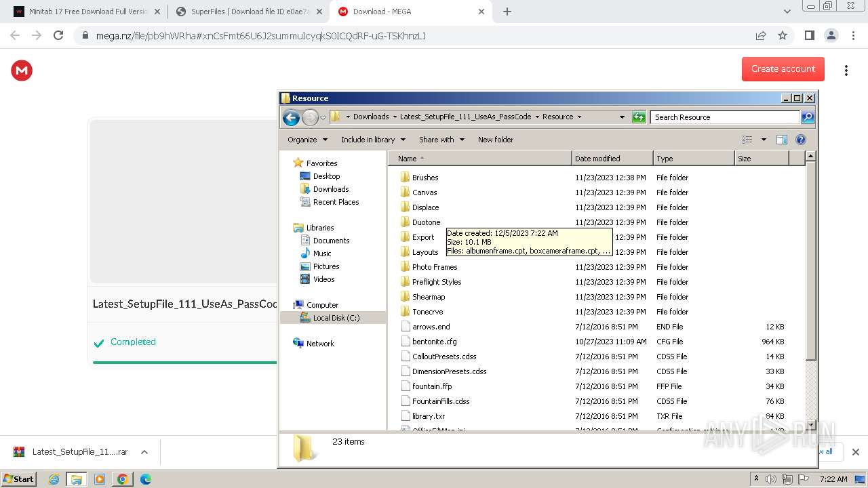The image size is (868, 488).
Task: Click the Resource breadcrumb segment
Action: 557,117
